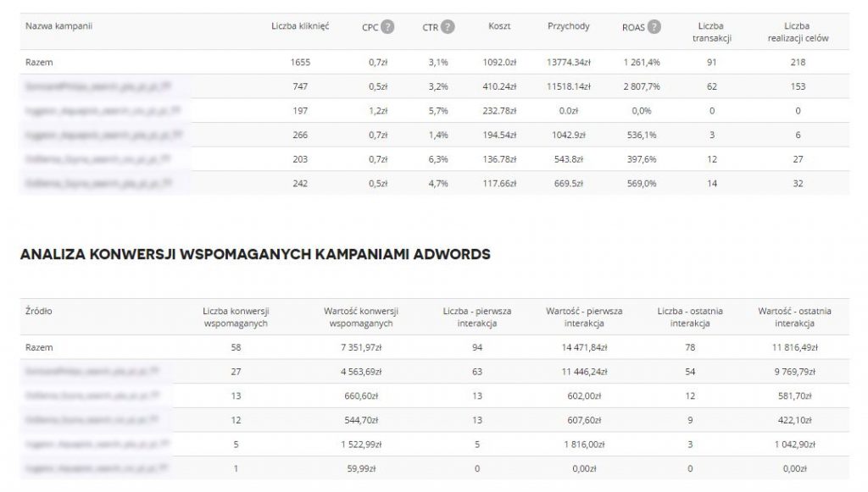Click assisted value 4 563,69zł
This screenshot has height=492, width=868.
click(361, 372)
